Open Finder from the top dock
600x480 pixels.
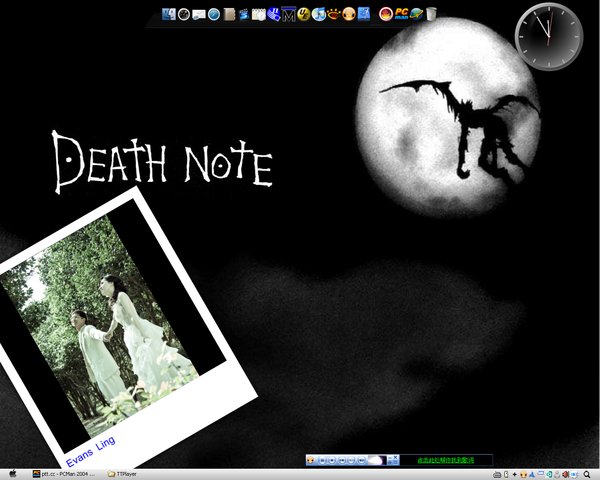pyautogui.click(x=167, y=14)
